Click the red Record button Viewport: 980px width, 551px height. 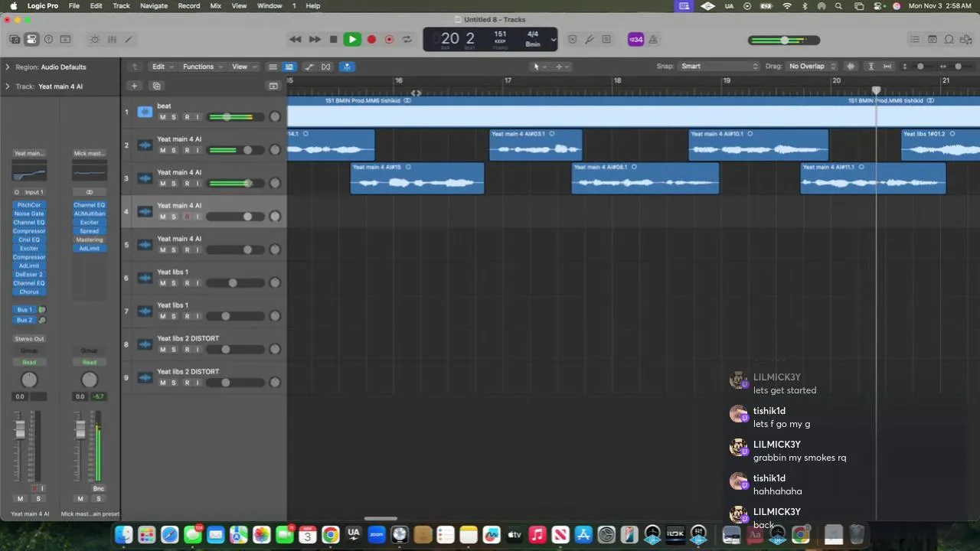[371, 39]
